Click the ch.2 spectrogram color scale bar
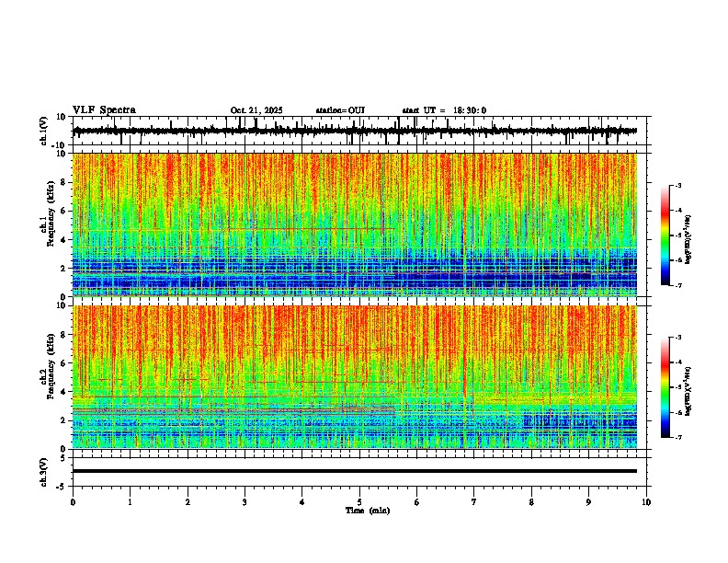Screen dimensions: 728x563 (x=665, y=387)
